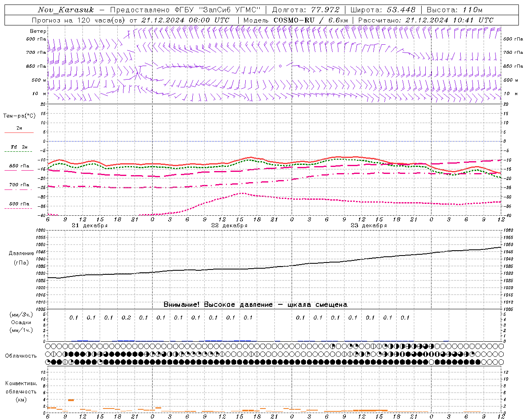Screen dimensions: 525x420
Task: Click the red 850 гПа temperature legend line
Action: (x=19, y=170)
